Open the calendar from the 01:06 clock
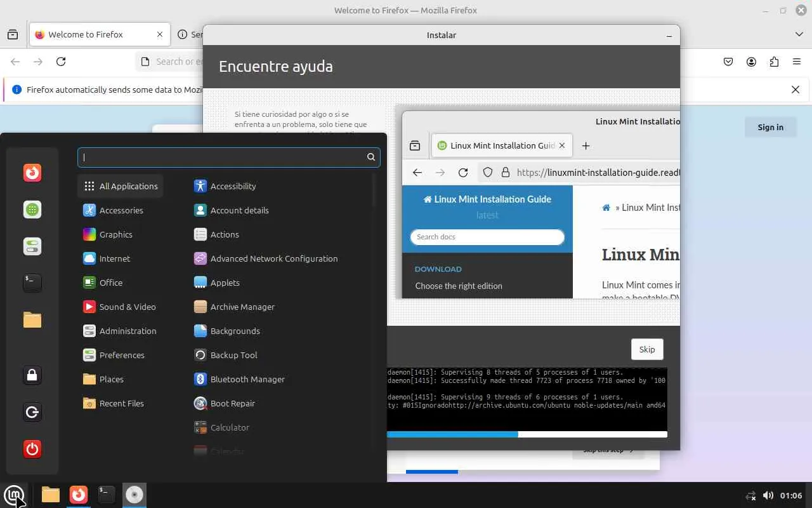 (791, 495)
